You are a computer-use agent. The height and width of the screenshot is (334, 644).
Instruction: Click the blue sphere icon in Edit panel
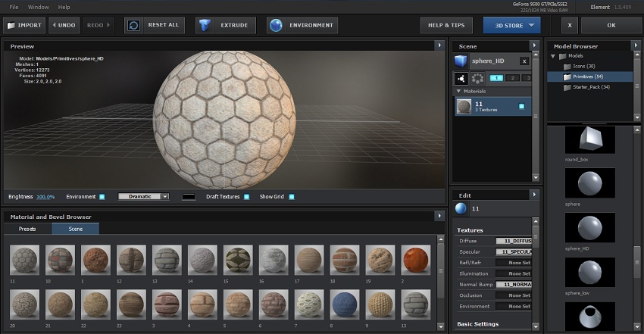click(461, 208)
